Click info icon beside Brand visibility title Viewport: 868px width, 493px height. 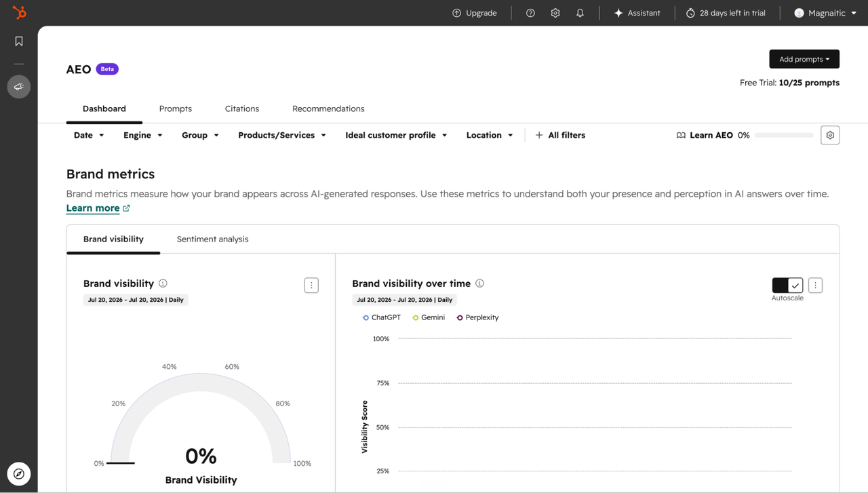coord(163,283)
